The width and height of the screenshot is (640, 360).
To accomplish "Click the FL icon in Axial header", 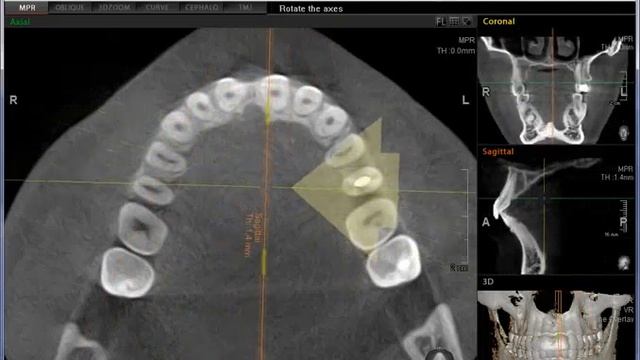I will (441, 22).
